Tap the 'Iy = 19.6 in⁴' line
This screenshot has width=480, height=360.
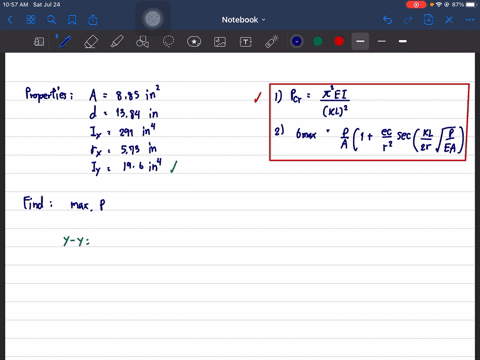coord(127,167)
